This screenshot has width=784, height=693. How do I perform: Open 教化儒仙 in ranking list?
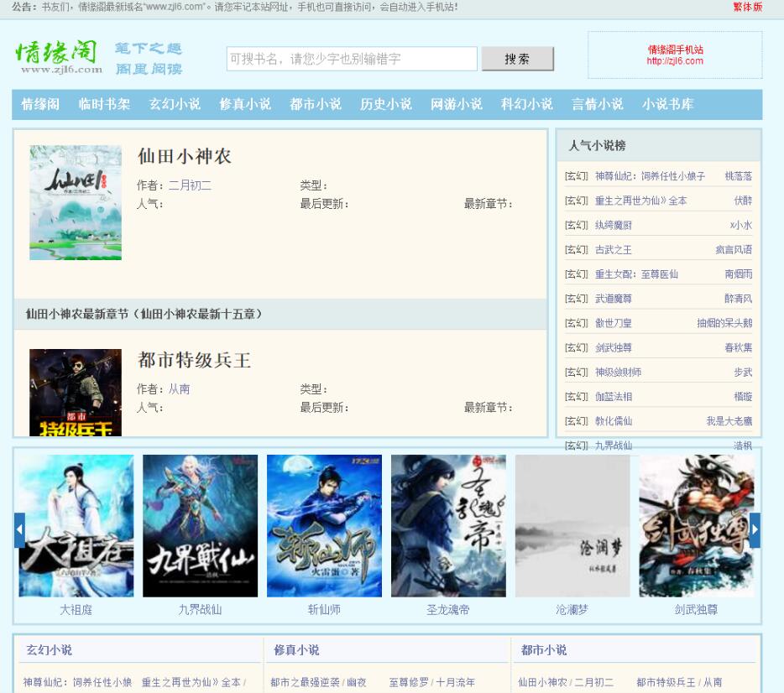point(614,420)
